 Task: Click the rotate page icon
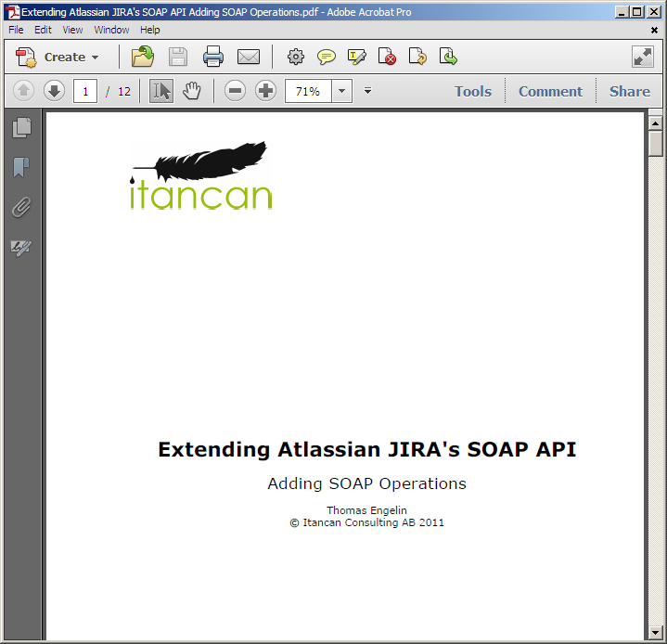[x=417, y=57]
